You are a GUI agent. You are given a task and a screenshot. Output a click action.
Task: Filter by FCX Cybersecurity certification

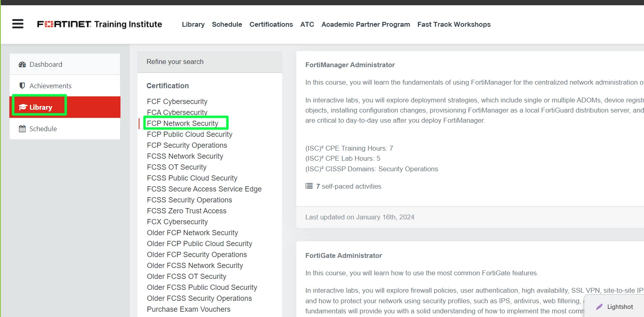click(x=177, y=222)
